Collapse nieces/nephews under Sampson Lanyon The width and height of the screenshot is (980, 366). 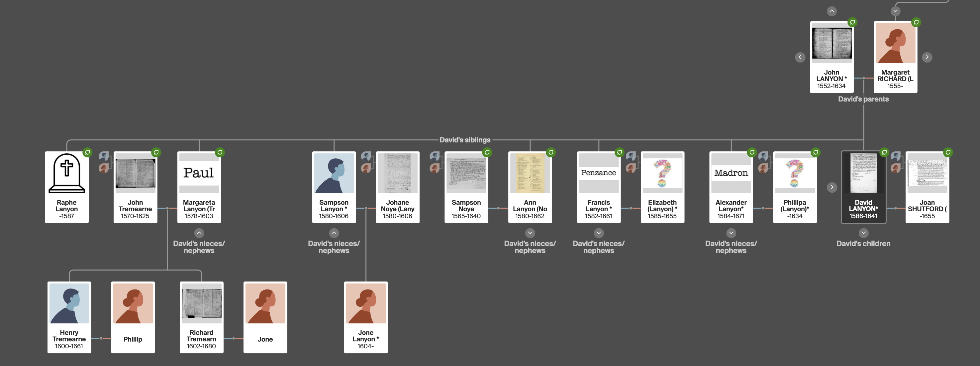(334, 233)
